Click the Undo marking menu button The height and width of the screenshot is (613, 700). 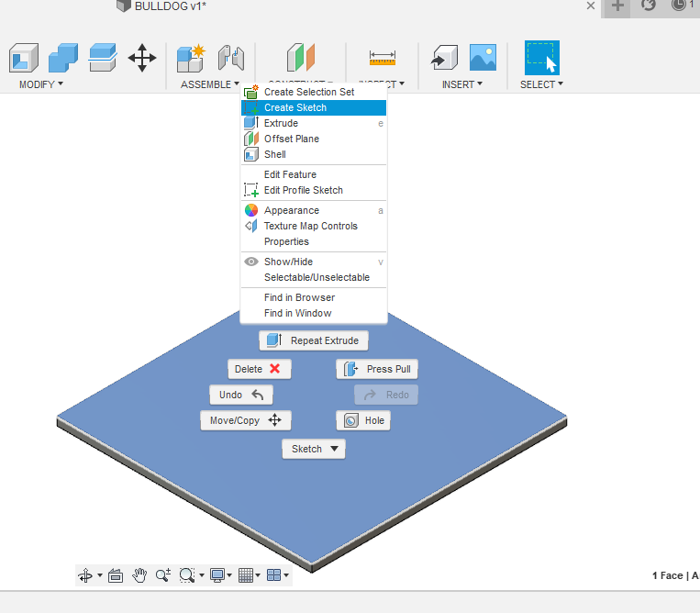(241, 395)
